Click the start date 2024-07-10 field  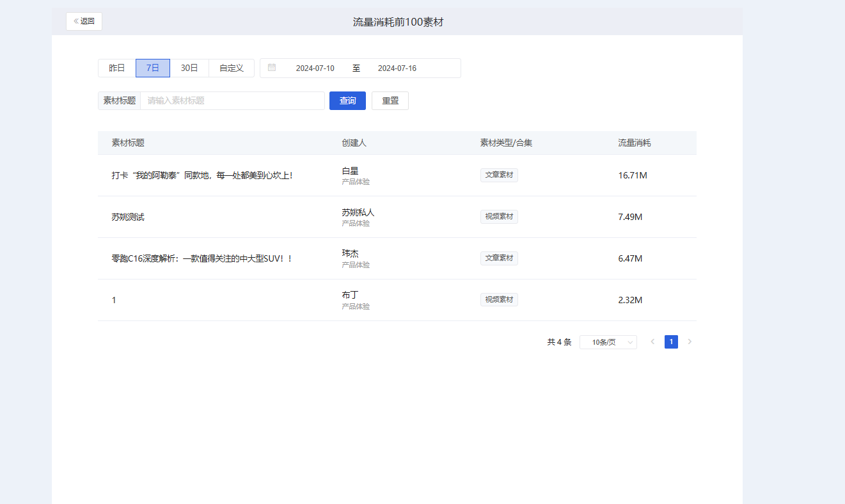[x=315, y=68]
